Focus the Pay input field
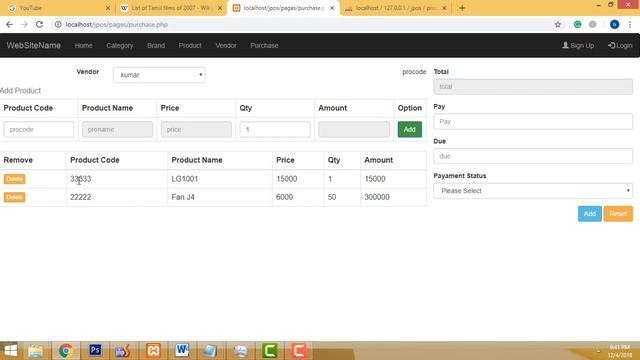 (533, 121)
